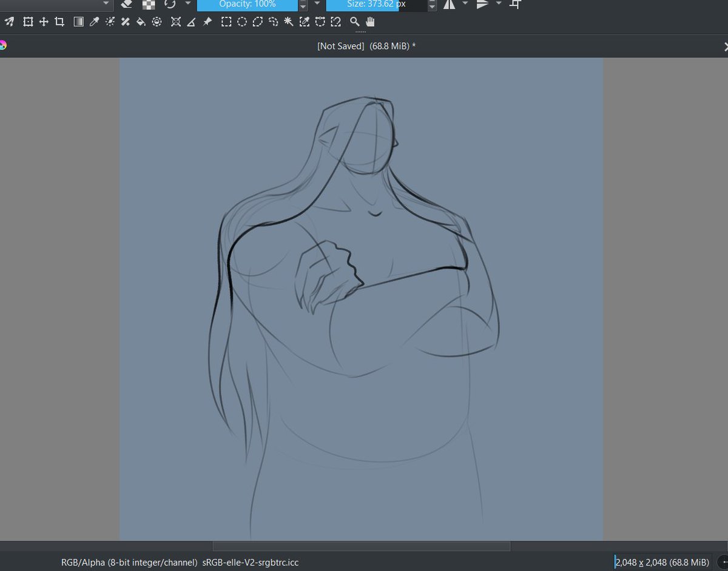
Task: Open vertical mirror options dropdown
Action: coord(499,4)
